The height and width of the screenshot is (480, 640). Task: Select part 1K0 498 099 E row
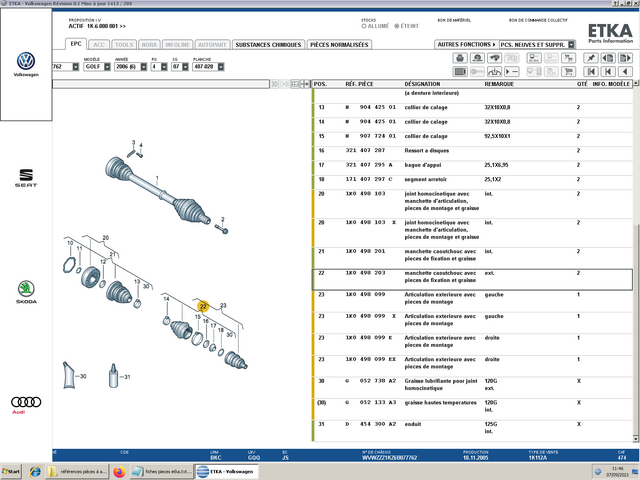472,344
